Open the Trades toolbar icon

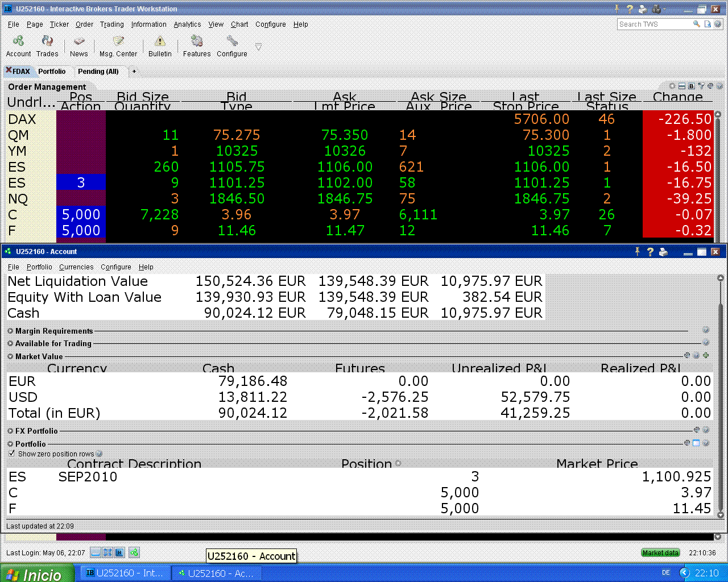point(47,41)
